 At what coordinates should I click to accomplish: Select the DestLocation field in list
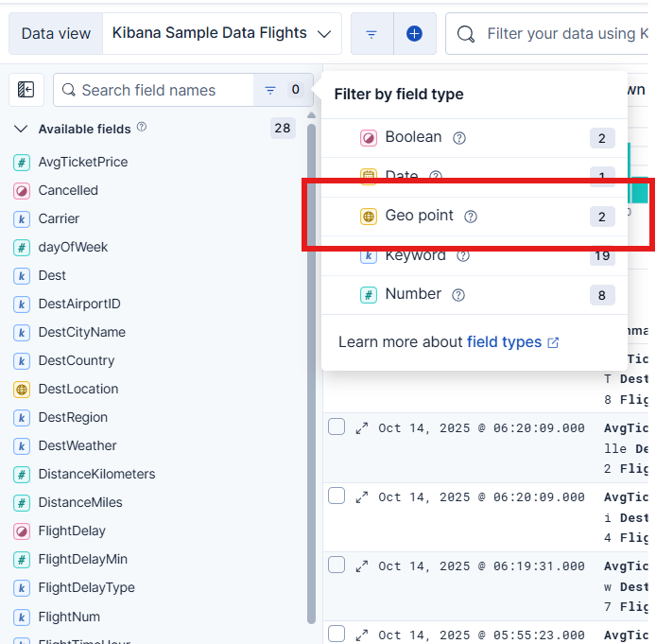[78, 389]
